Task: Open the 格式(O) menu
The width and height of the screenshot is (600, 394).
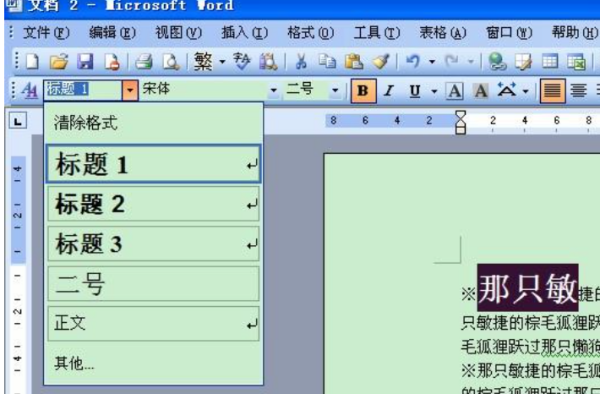Action: (x=311, y=33)
